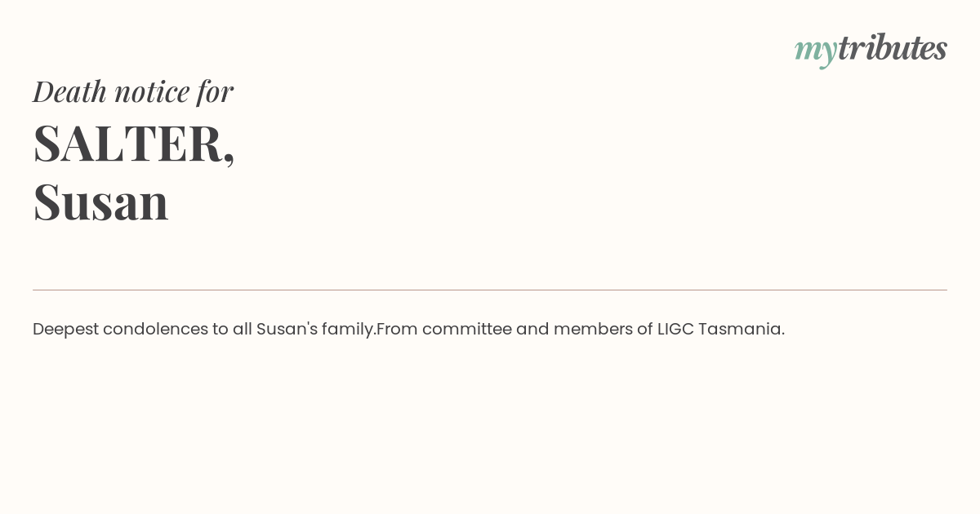Click the first name "Susan" heading
The height and width of the screenshot is (514, 980).
100,202
